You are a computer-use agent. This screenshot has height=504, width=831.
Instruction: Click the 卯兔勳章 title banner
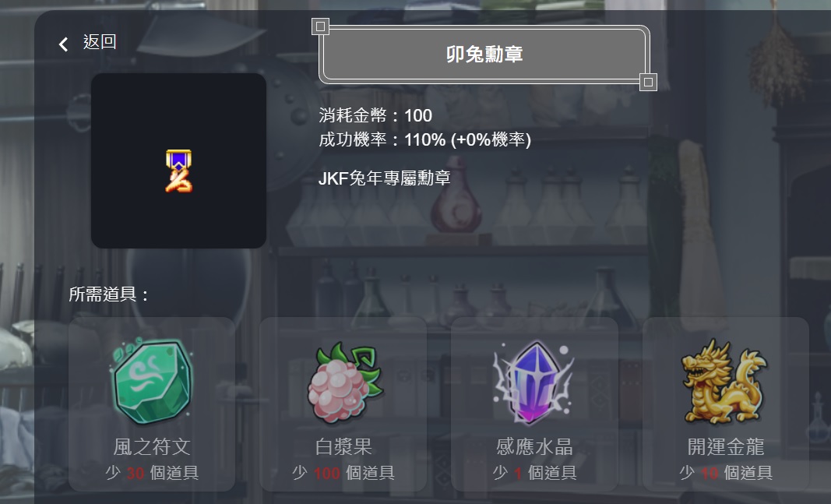click(484, 54)
